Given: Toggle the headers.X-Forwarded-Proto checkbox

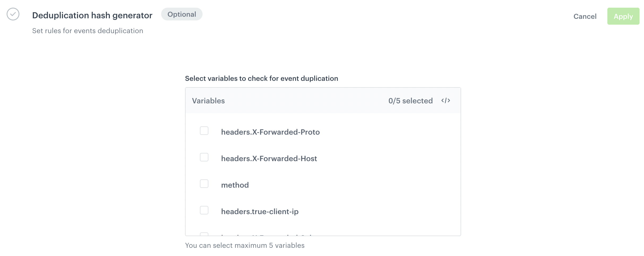Looking at the screenshot, I should tap(204, 131).
